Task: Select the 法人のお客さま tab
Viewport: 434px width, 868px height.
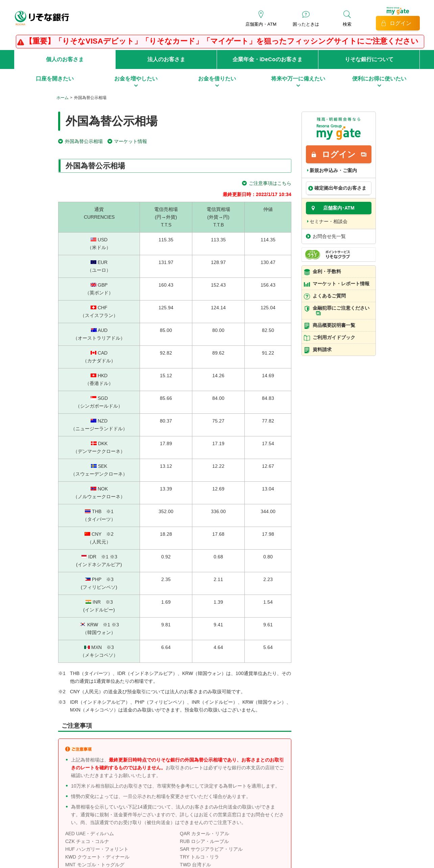Action: [166, 59]
